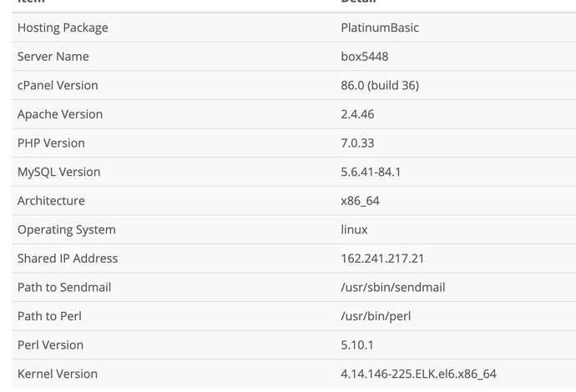Select the kernel version 4.14.146-225 value

point(418,374)
